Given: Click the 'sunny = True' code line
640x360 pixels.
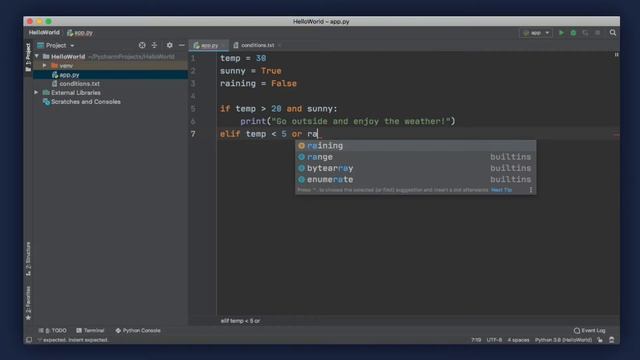Looking at the screenshot, I should [251, 71].
